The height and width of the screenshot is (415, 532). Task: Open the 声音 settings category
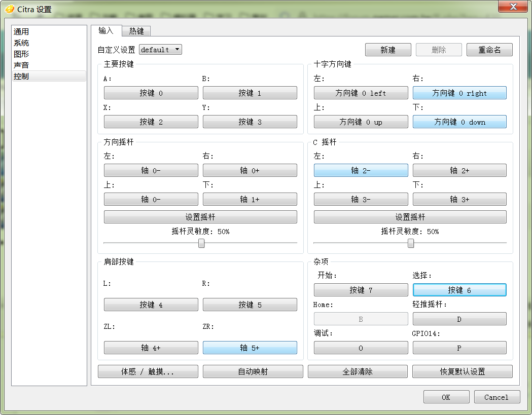point(49,65)
